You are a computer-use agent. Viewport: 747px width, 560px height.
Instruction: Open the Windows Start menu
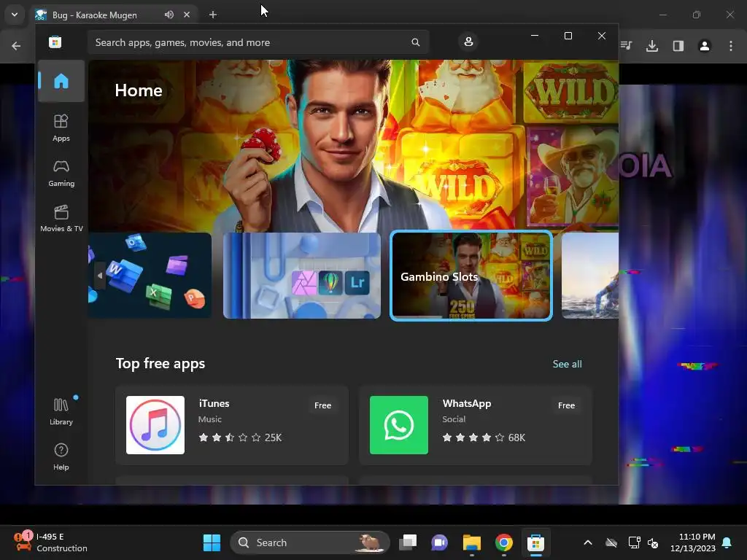212,542
